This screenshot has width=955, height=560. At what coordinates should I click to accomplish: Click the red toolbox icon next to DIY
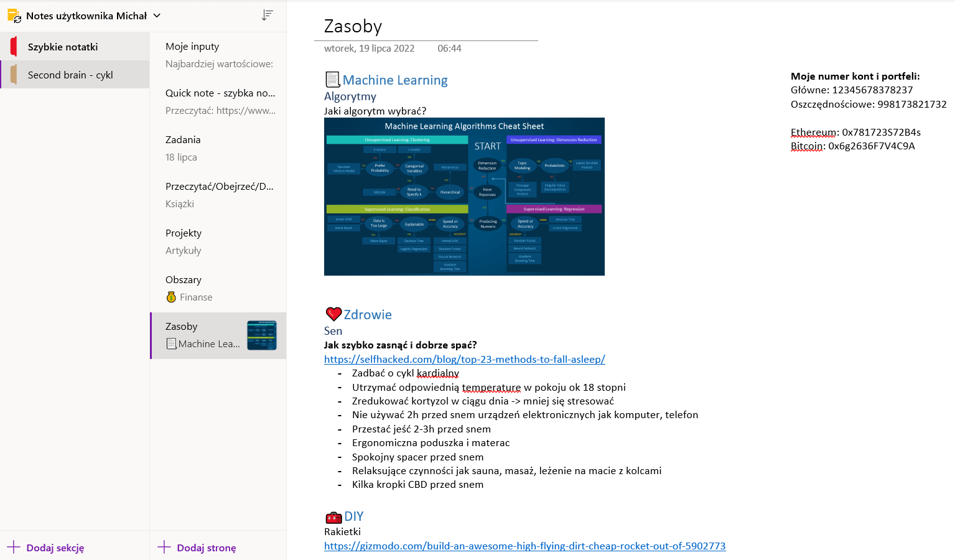[333, 517]
